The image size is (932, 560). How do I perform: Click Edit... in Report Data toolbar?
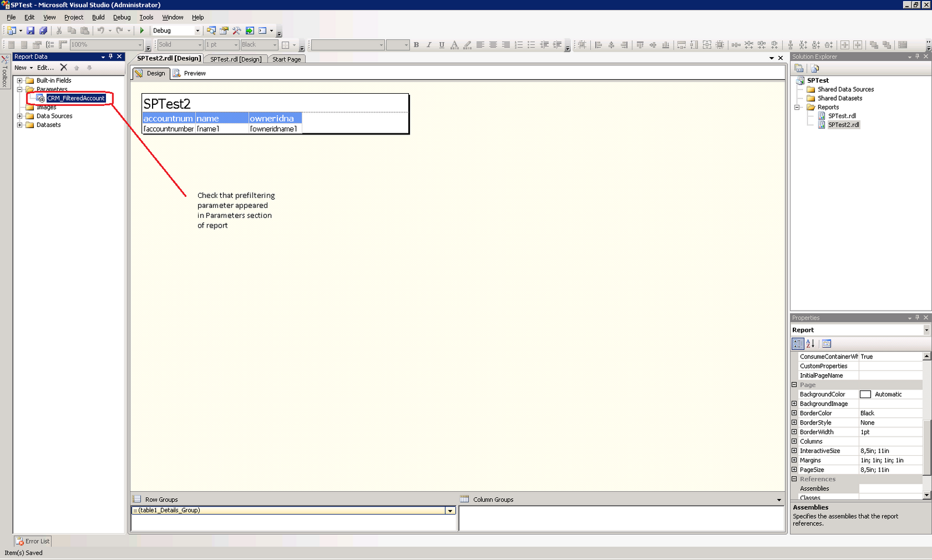45,68
